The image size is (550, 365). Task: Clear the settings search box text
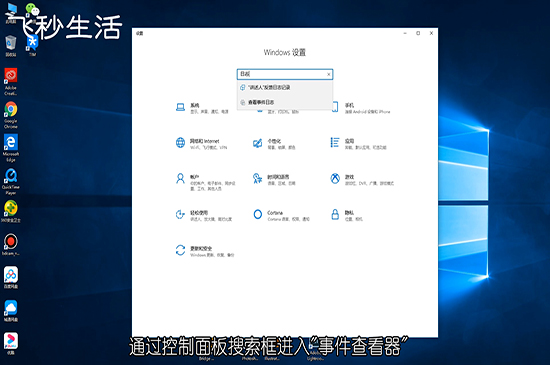(329, 74)
